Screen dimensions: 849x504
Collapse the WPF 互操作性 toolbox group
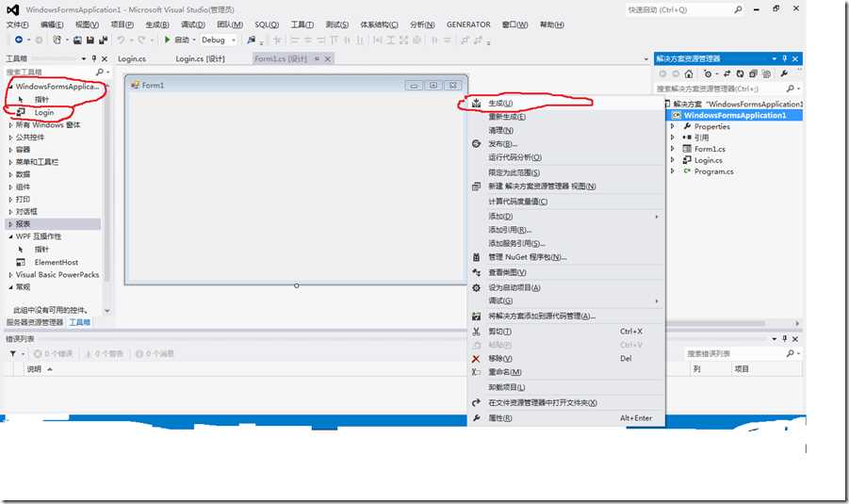pyautogui.click(x=10, y=236)
